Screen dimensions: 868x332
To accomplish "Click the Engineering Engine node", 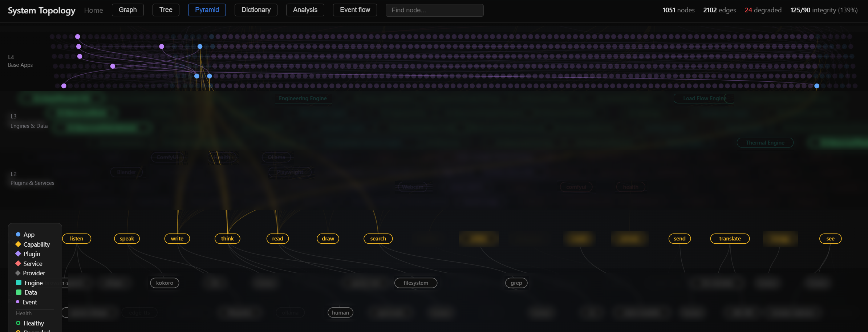I will point(303,98).
